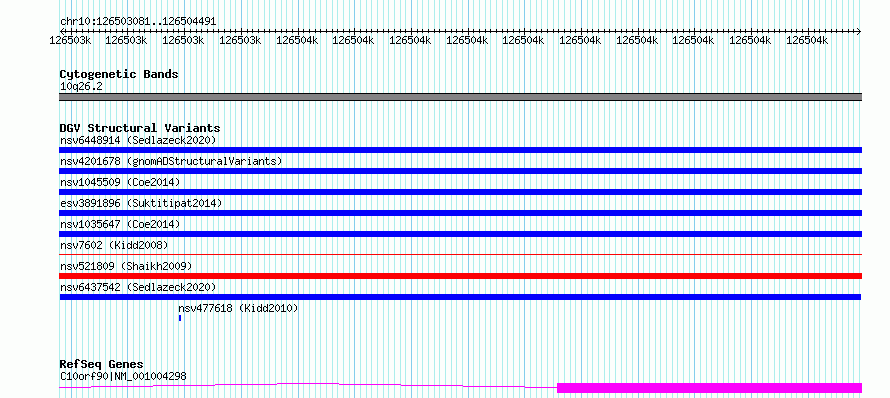Click the nsv6448914 (Sedlazeck2020) label

point(138,140)
